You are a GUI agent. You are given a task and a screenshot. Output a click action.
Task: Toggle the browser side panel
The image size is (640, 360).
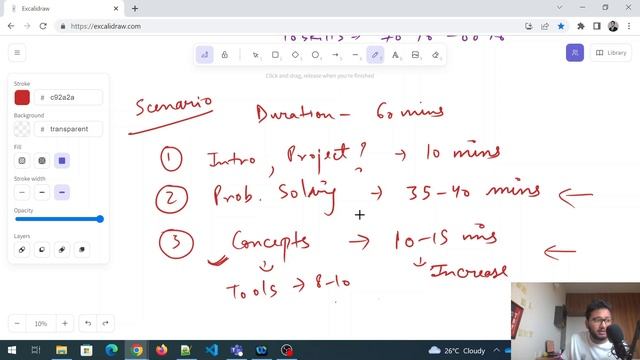coord(597,26)
